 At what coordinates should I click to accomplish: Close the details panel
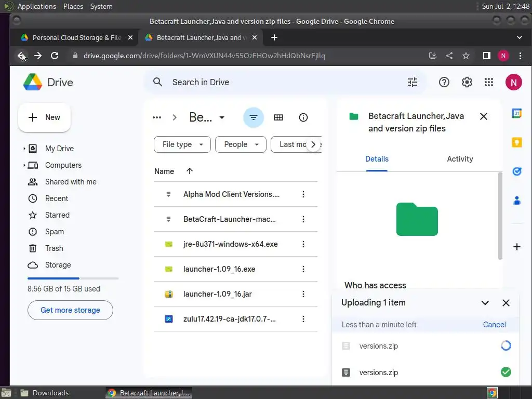coord(484,116)
